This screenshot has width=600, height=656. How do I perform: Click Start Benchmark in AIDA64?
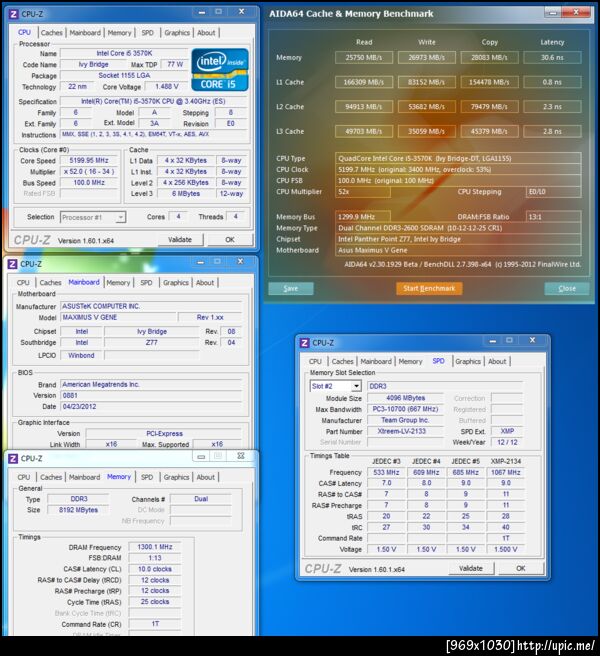[429, 288]
